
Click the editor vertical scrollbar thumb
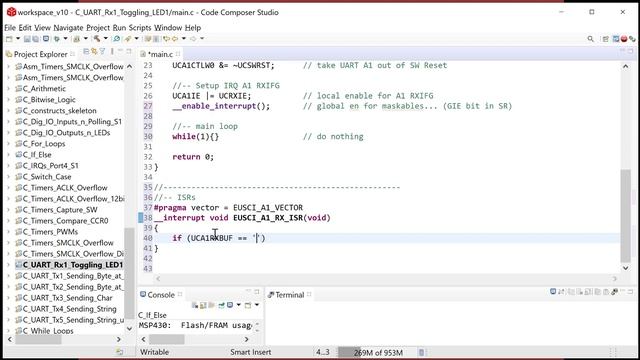pos(625,216)
